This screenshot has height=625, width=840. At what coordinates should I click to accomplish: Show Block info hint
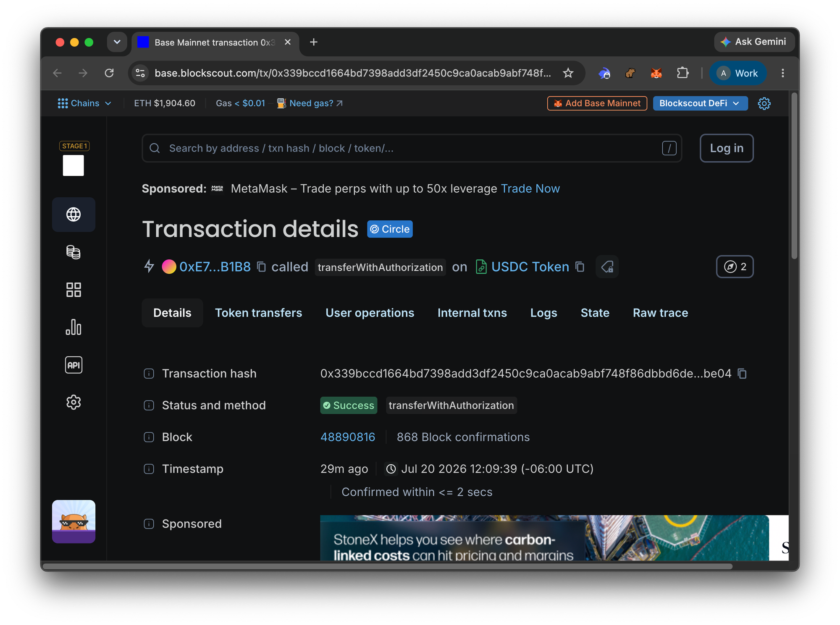click(x=149, y=437)
